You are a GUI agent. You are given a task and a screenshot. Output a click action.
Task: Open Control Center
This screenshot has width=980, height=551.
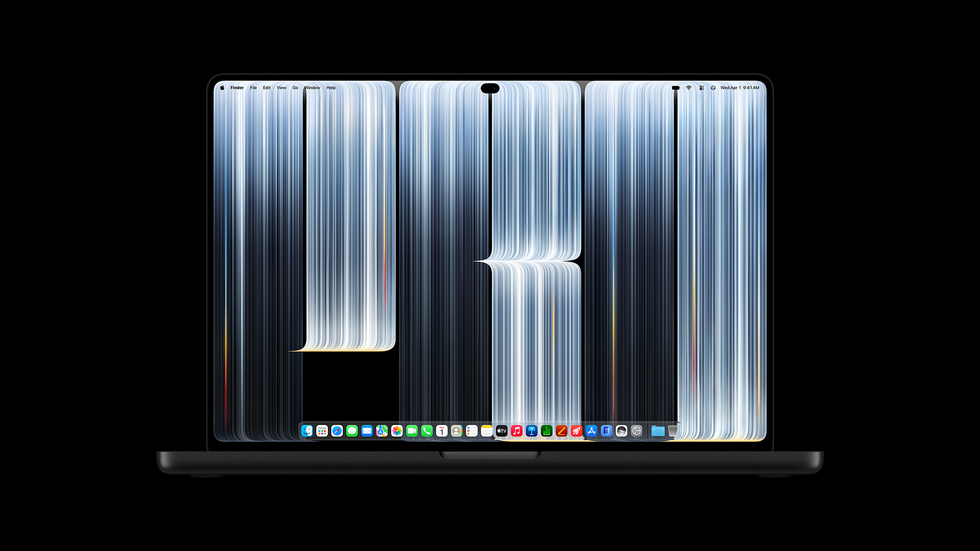click(x=702, y=88)
